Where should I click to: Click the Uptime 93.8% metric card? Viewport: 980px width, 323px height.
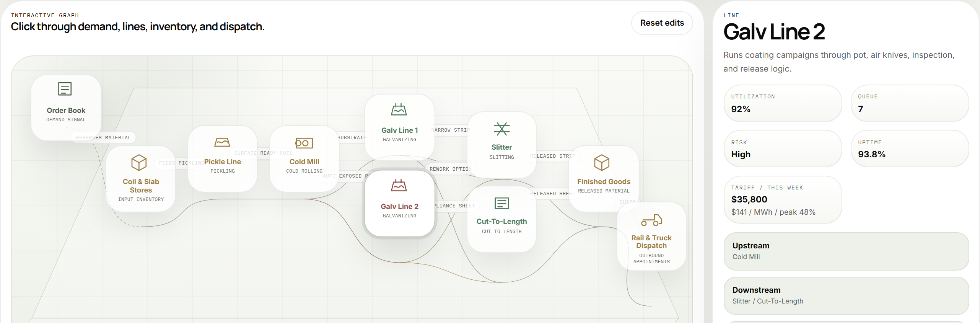click(910, 148)
